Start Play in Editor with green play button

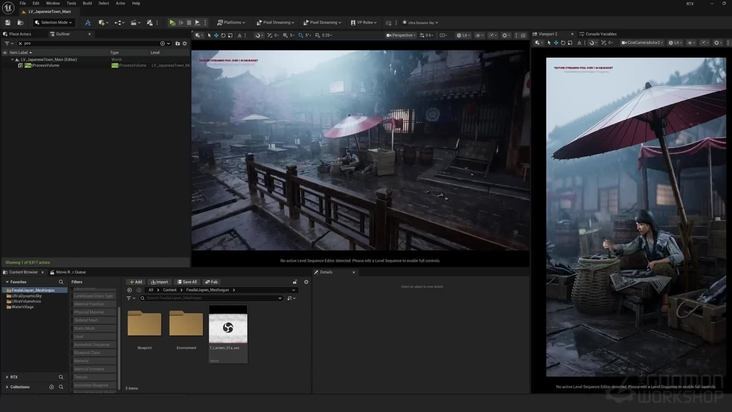tap(172, 22)
